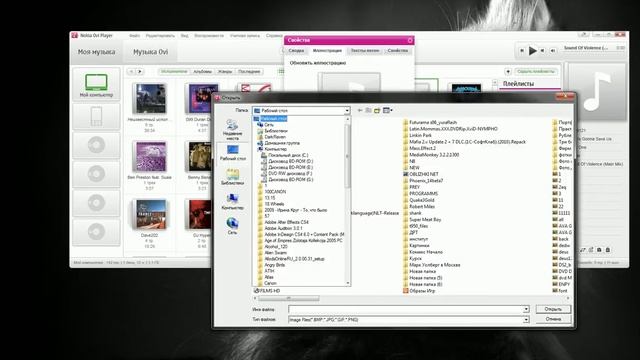Image resolution: width=640 pixels, height=360 pixels.
Task: Choose Домашняя группа in the dropdown list
Action: 278,143
